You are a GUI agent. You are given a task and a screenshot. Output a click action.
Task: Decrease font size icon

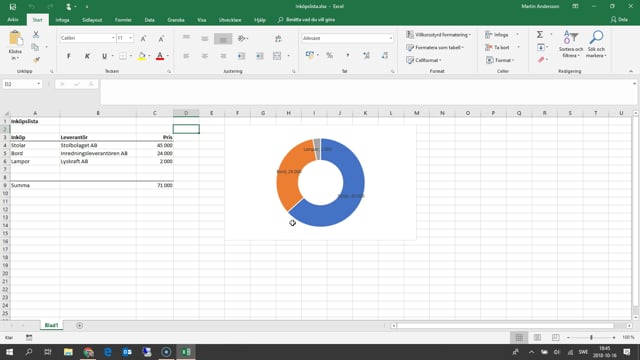tap(161, 38)
